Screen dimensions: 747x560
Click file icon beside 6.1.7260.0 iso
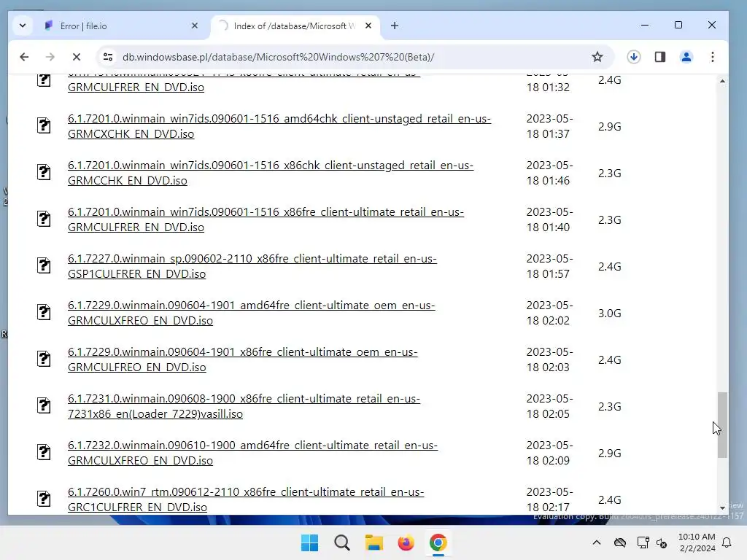tap(44, 499)
